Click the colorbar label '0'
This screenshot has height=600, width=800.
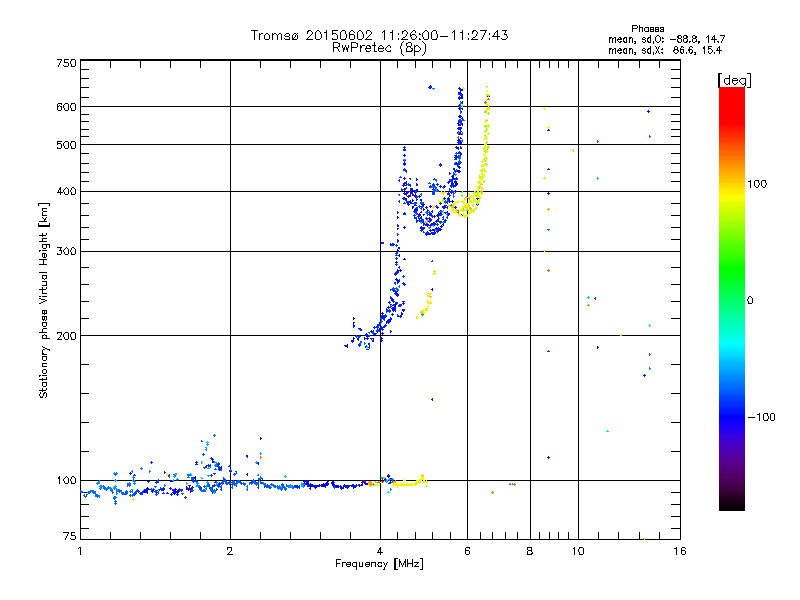coord(750,301)
